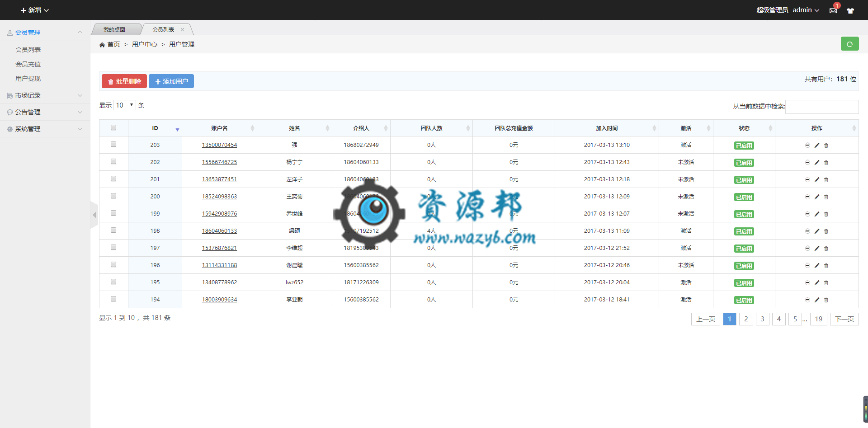The width and height of the screenshot is (868, 428).
Task: Click the 添加用户 button
Action: [171, 81]
